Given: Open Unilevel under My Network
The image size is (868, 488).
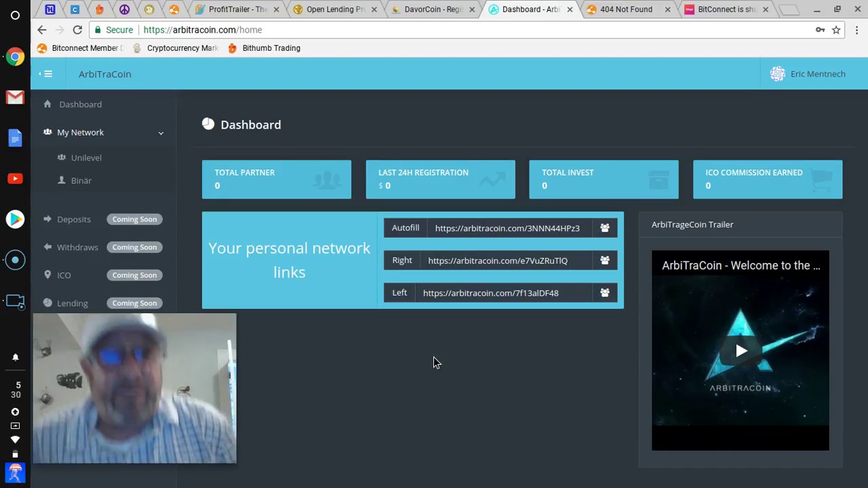Looking at the screenshot, I should 86,158.
